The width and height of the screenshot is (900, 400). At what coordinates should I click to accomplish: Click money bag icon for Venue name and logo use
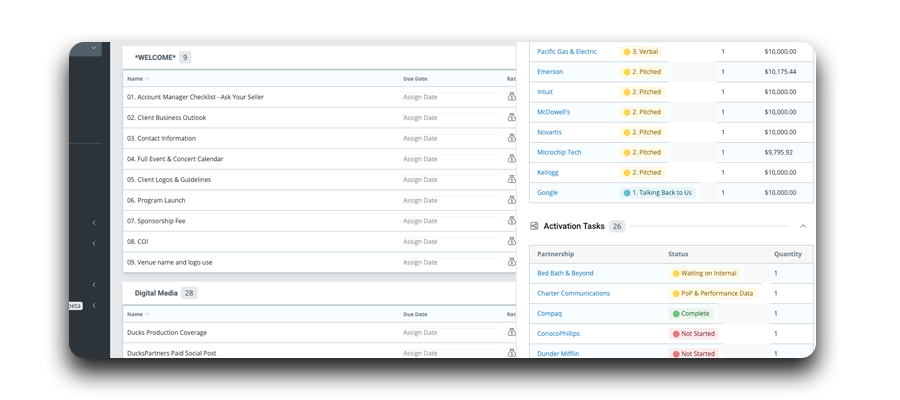pos(511,262)
